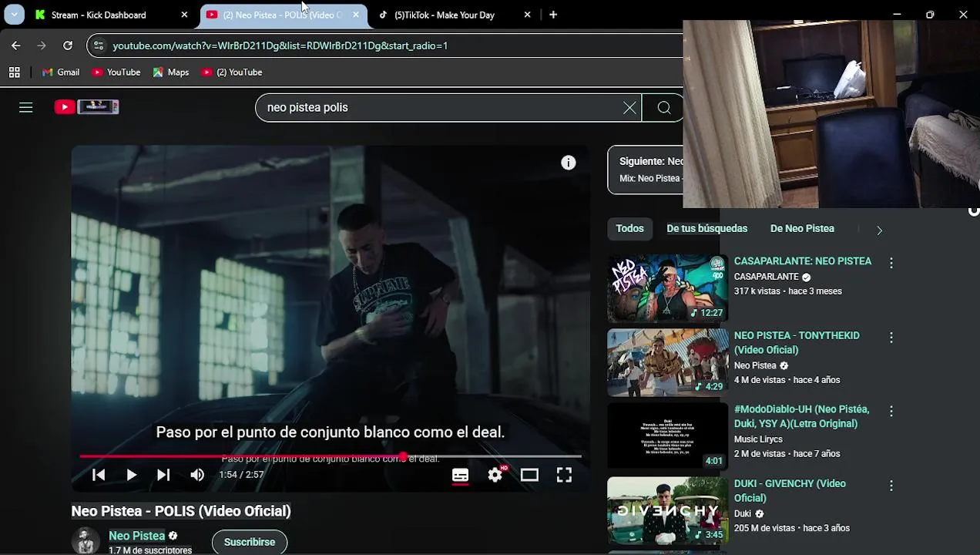Image resolution: width=980 pixels, height=555 pixels.
Task: Show more filter chips with arrow
Action: 879,230
